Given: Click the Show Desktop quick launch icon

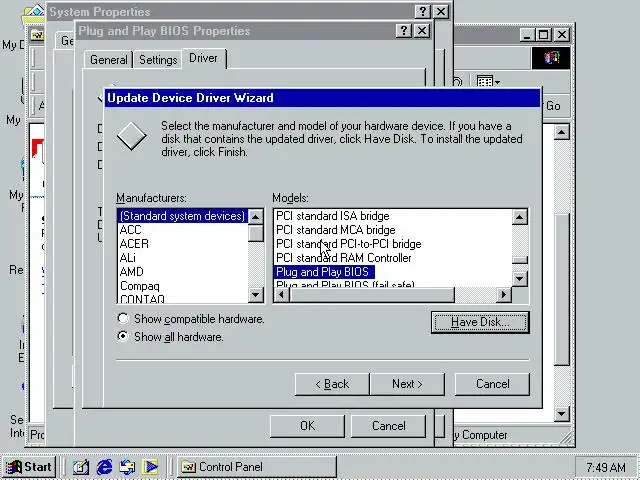Looking at the screenshot, I should [81, 467].
